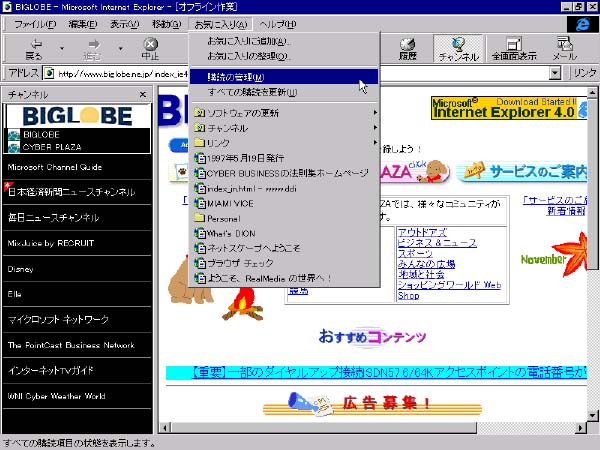Click the Forward (進む) toolbar arrow
This screenshot has height=450, width=600.
(x=92, y=49)
